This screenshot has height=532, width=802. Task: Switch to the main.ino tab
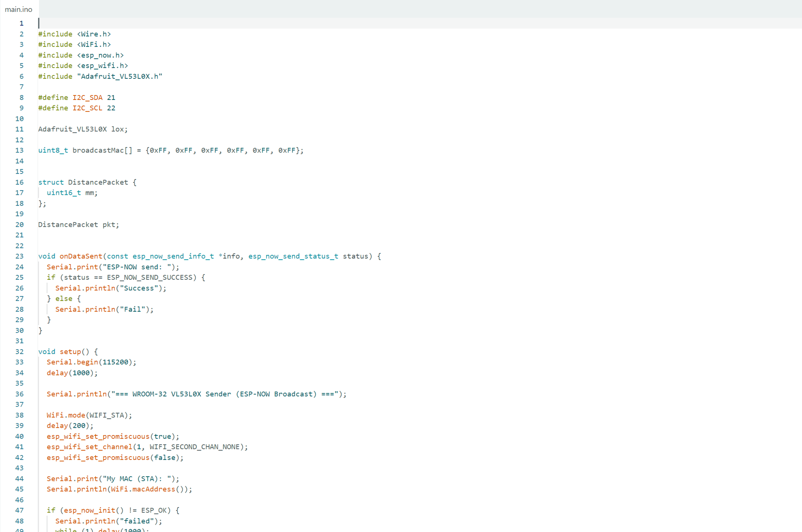point(19,9)
